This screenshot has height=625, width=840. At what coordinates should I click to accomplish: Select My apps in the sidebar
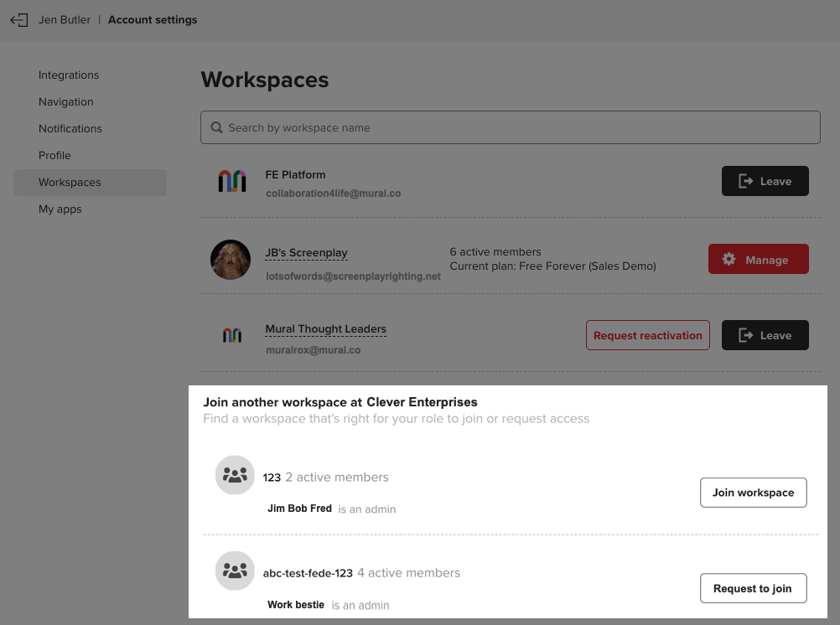[x=60, y=209]
